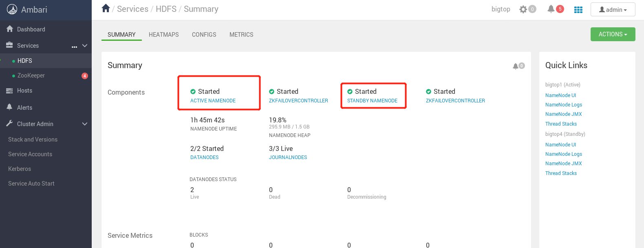Open alerts bell icon in header
This screenshot has height=248, width=644.
[x=551, y=9]
